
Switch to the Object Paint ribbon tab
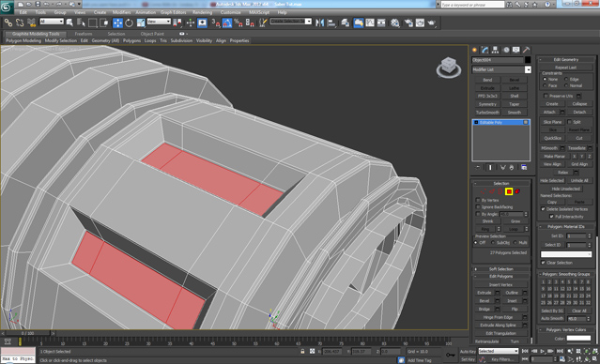pos(152,34)
